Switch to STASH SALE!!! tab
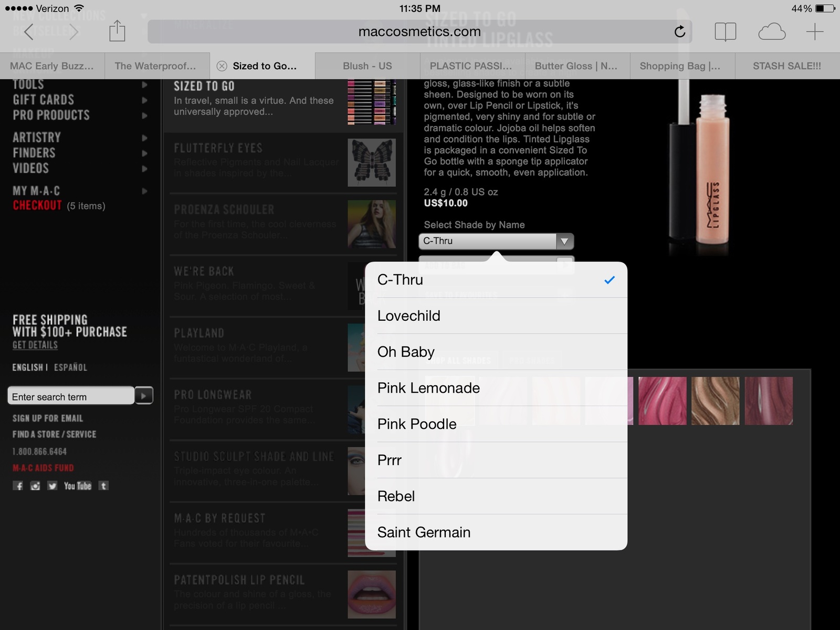This screenshot has height=630, width=840. pyautogui.click(x=787, y=66)
